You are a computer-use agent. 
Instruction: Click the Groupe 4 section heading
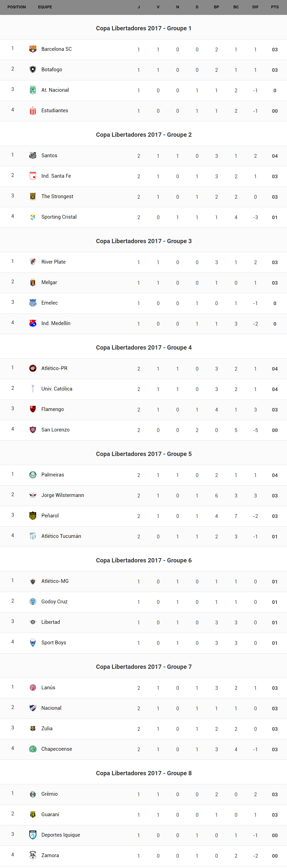(143, 347)
